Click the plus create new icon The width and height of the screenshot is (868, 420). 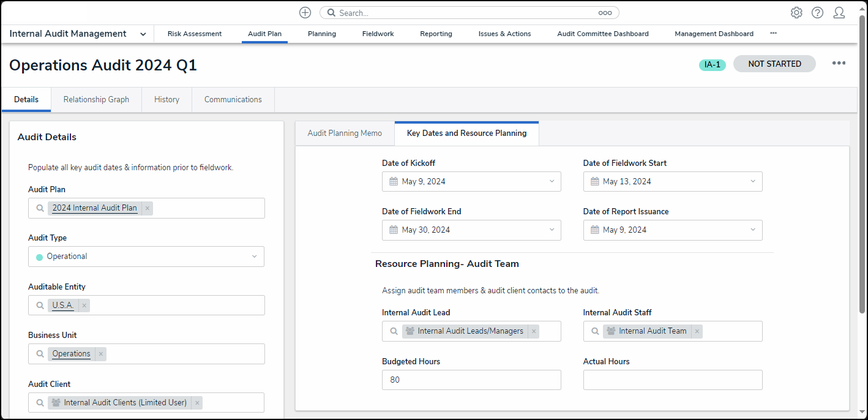[305, 12]
